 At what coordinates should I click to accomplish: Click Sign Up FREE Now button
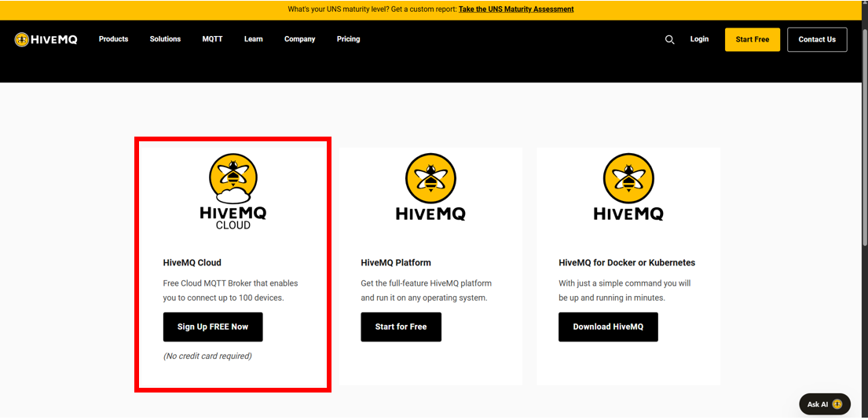(x=213, y=327)
